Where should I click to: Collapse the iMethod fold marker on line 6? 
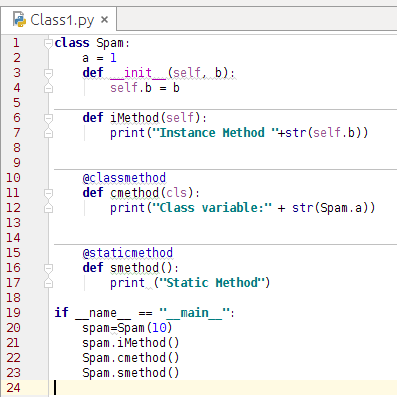click(x=48, y=118)
